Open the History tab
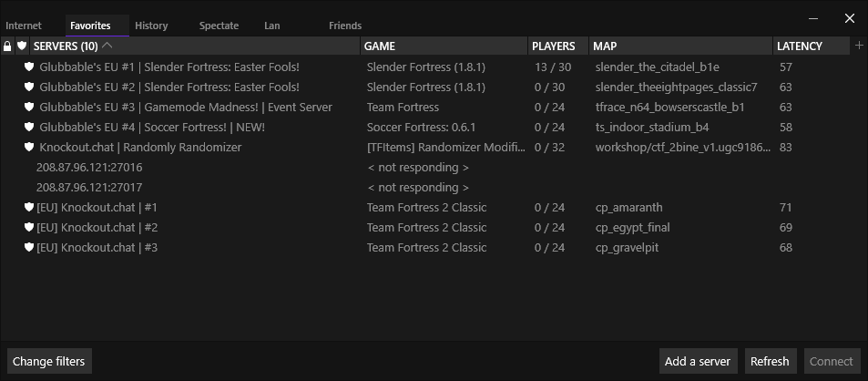This screenshot has width=868, height=381. click(151, 26)
